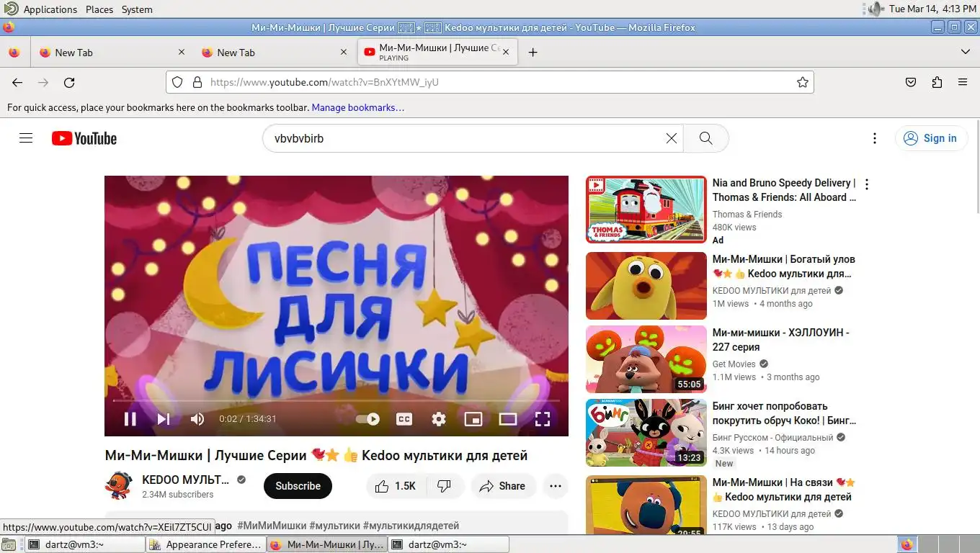980x553 pixels.
Task: Open the Thomas & Friends ad thumbnail
Action: [x=646, y=210]
